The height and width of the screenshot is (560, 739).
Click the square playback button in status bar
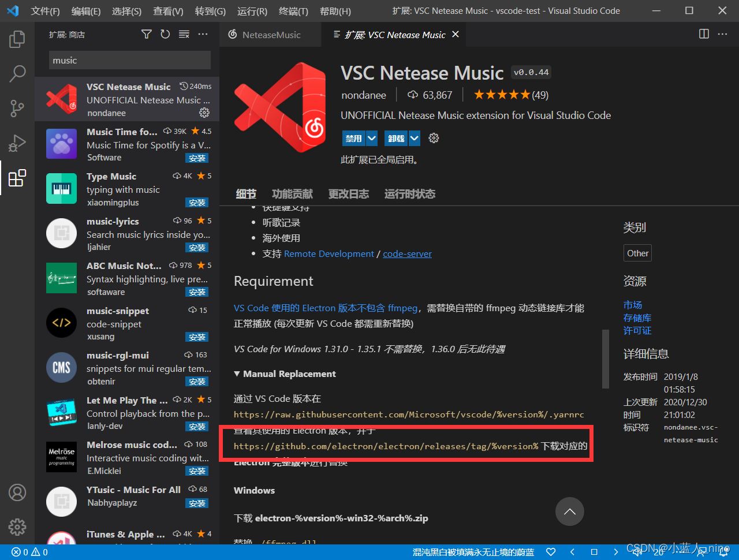(594, 552)
